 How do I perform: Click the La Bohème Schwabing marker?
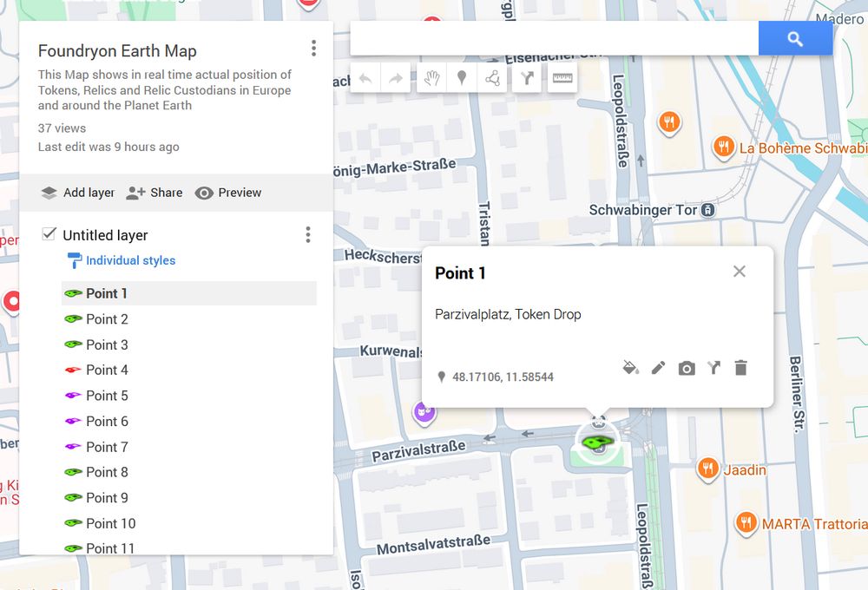tap(724, 147)
